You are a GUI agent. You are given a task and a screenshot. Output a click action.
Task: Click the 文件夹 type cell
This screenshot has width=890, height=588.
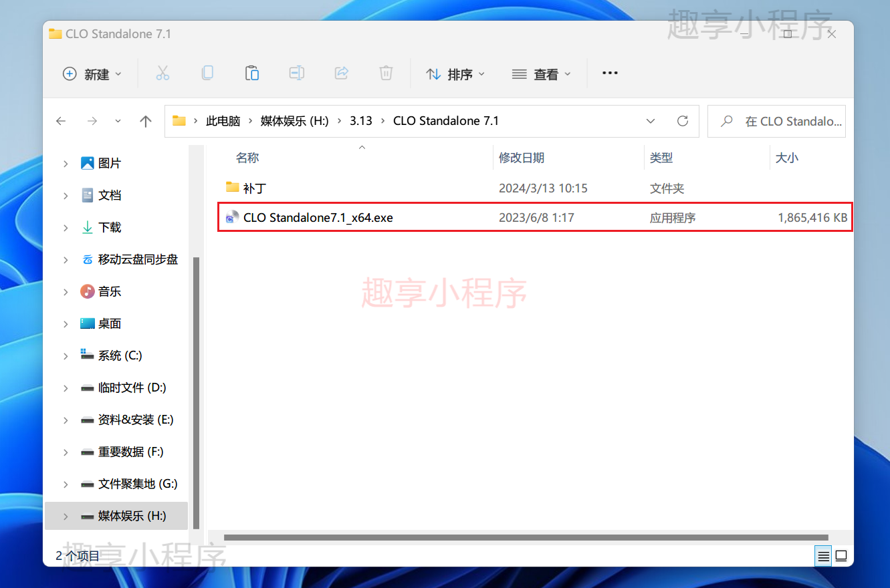[667, 188]
